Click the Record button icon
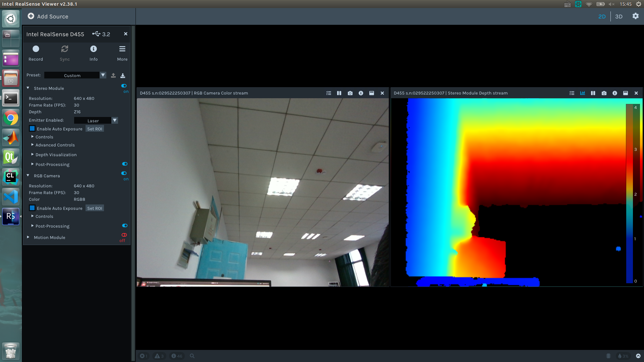Screen dimensions: 644x362 tap(36, 49)
